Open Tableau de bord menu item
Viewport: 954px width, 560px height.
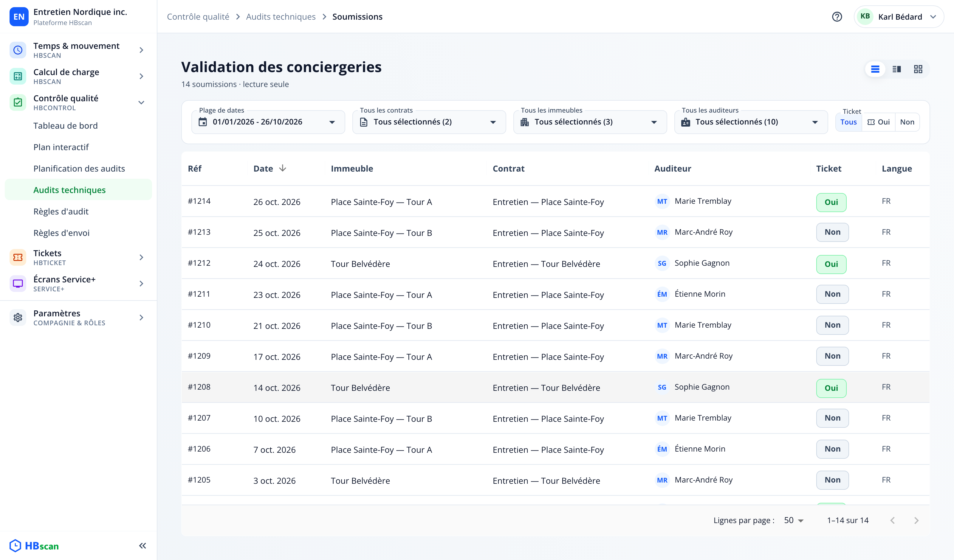click(78, 126)
